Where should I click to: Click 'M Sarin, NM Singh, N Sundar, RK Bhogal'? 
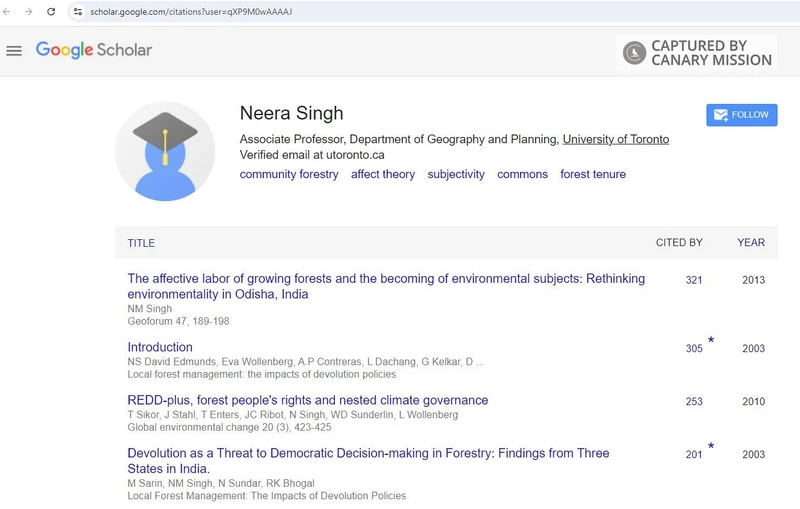click(x=220, y=483)
